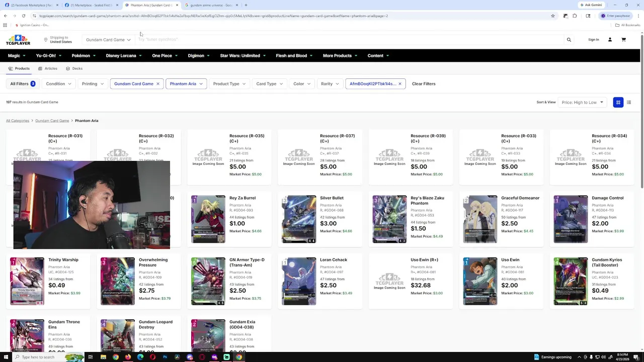Remove the AfmBOoqKl2PTbk seller filter
The width and height of the screenshot is (644, 362).
coord(400,84)
